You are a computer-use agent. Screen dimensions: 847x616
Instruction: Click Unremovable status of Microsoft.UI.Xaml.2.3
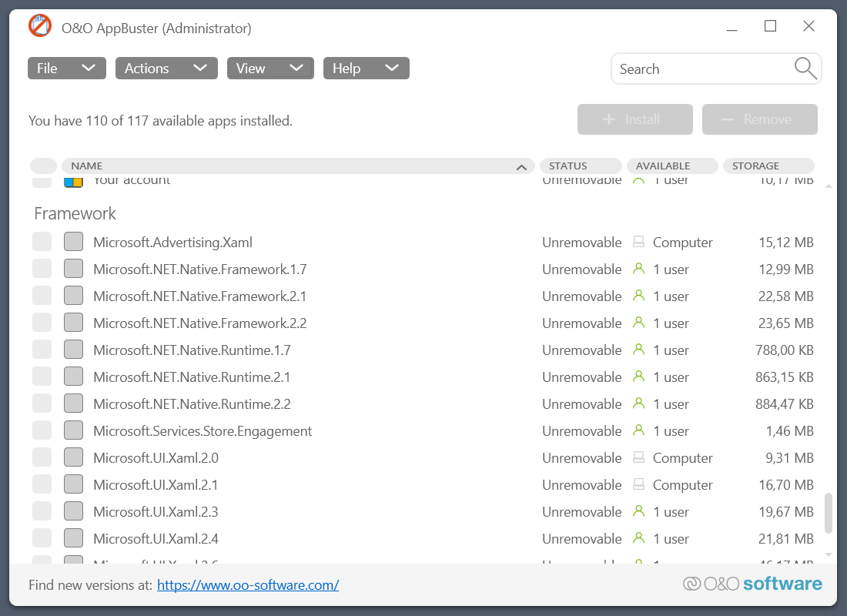[x=582, y=512]
